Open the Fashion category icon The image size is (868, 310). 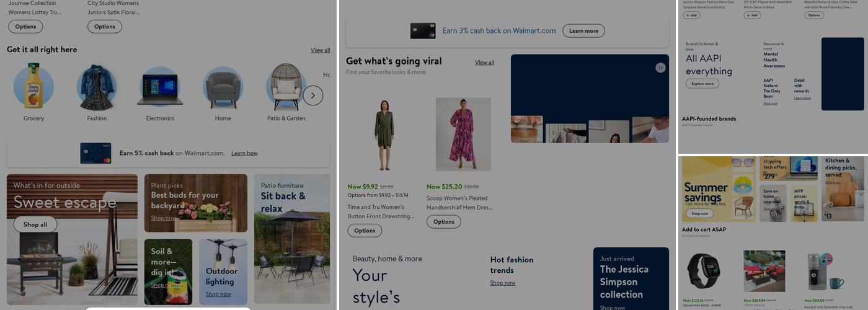tap(97, 87)
